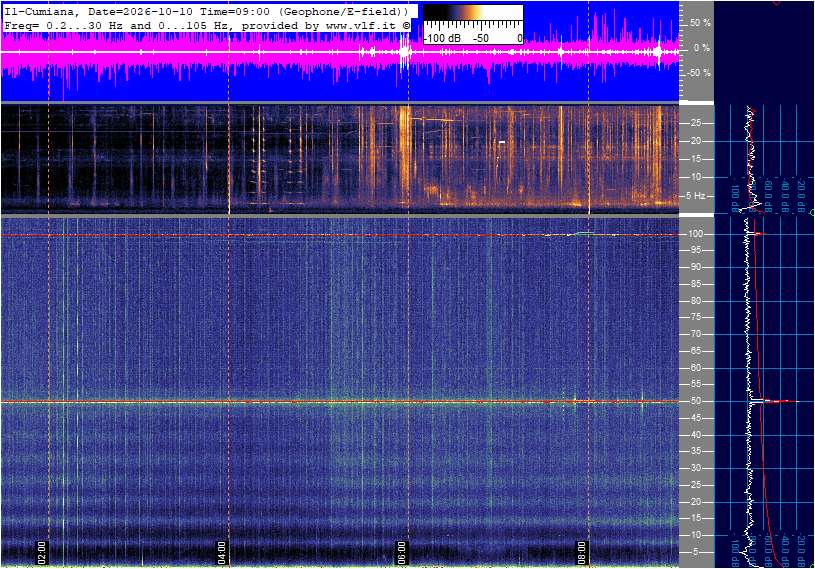Click the 40 E-field axis label
The height and width of the screenshot is (569, 815).
(695, 435)
